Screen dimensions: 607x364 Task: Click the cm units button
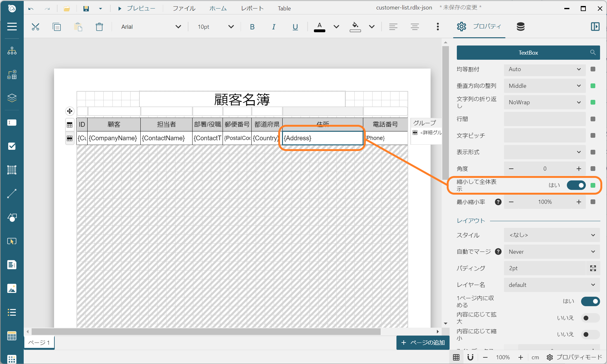[535, 357]
